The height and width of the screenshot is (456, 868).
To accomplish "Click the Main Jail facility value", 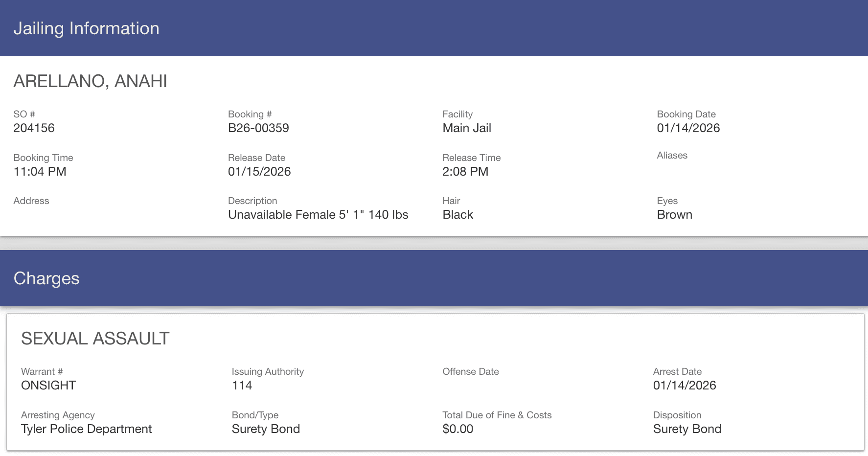I will pyautogui.click(x=467, y=128).
